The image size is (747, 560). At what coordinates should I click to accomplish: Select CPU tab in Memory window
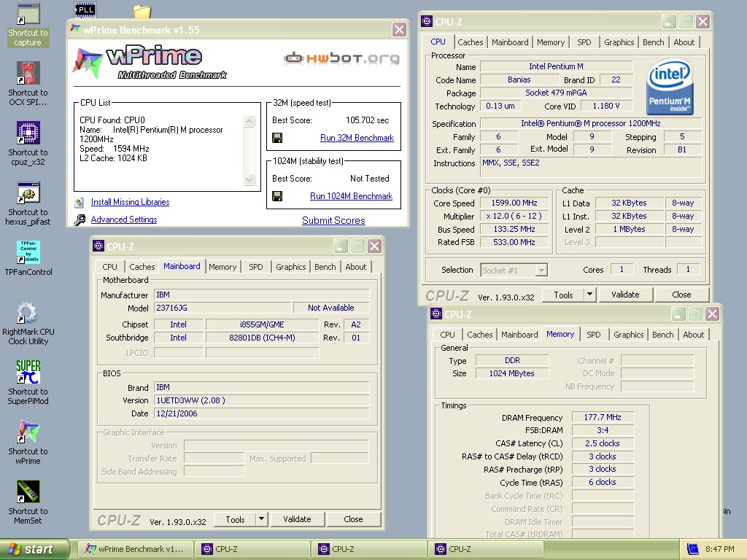point(447,335)
